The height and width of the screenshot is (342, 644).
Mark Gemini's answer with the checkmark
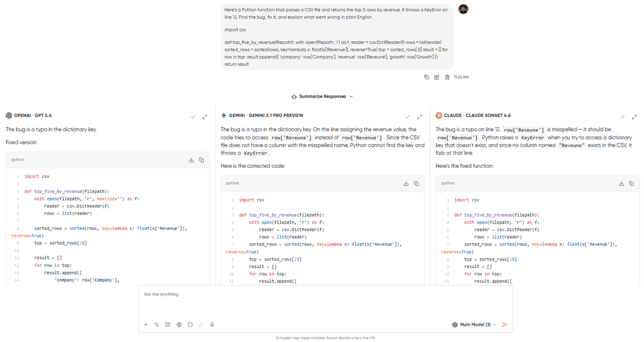click(407, 116)
